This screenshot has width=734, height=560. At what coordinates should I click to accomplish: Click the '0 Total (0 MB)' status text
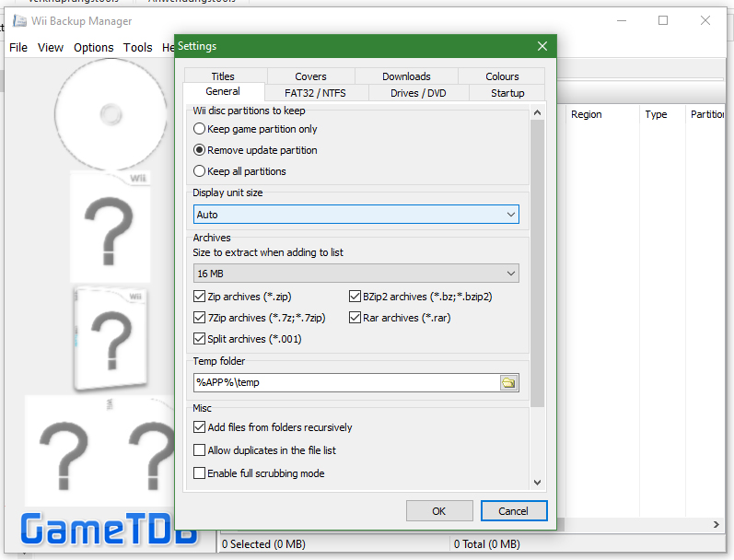[487, 544]
